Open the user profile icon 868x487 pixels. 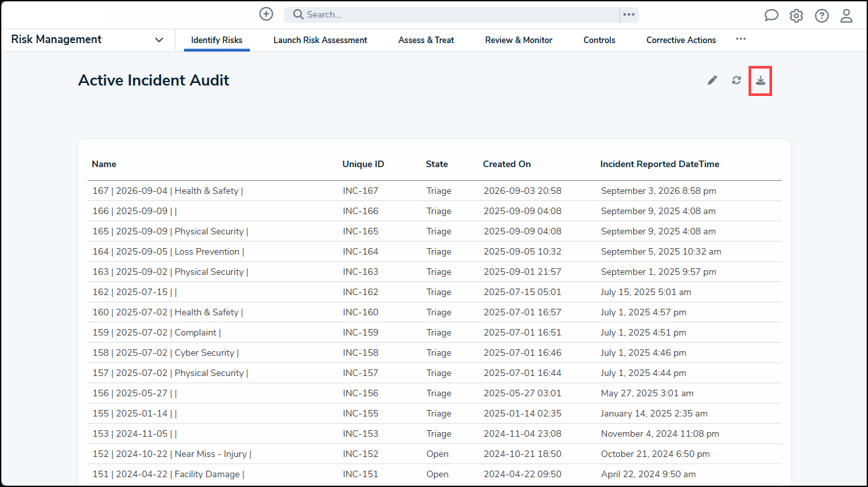pyautogui.click(x=846, y=16)
